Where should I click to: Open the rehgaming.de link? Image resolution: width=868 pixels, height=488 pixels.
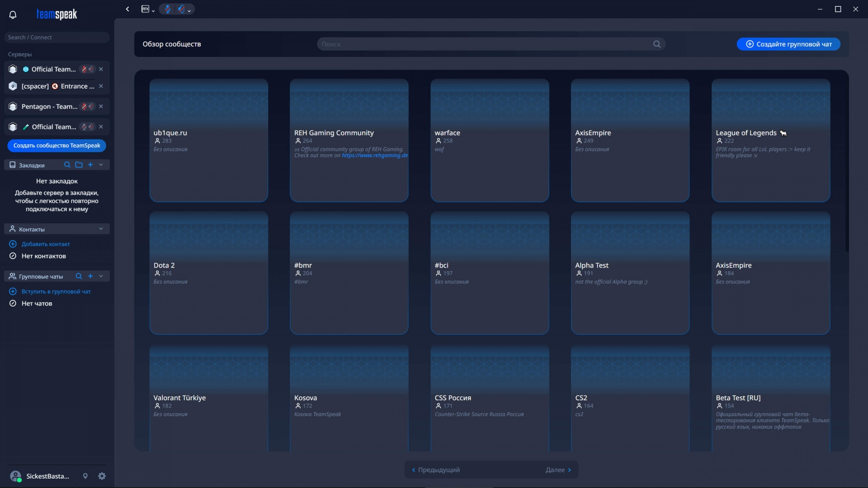[x=375, y=155]
